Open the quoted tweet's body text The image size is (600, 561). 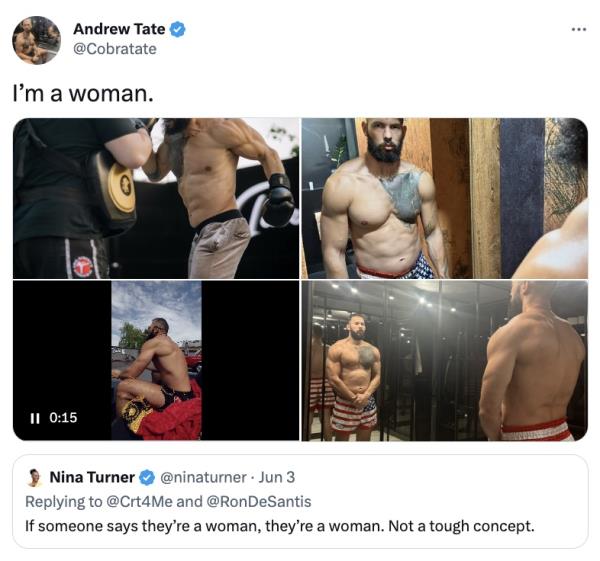click(279, 526)
